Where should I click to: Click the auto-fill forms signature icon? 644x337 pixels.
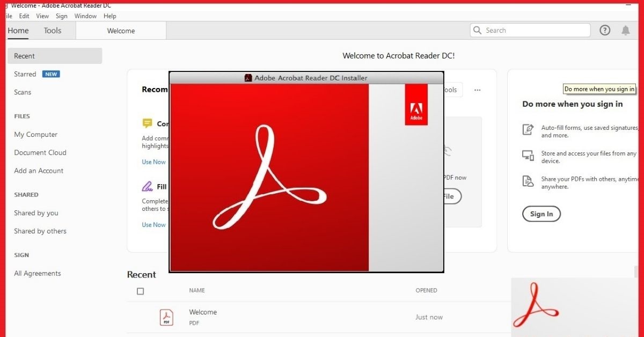[x=528, y=129]
